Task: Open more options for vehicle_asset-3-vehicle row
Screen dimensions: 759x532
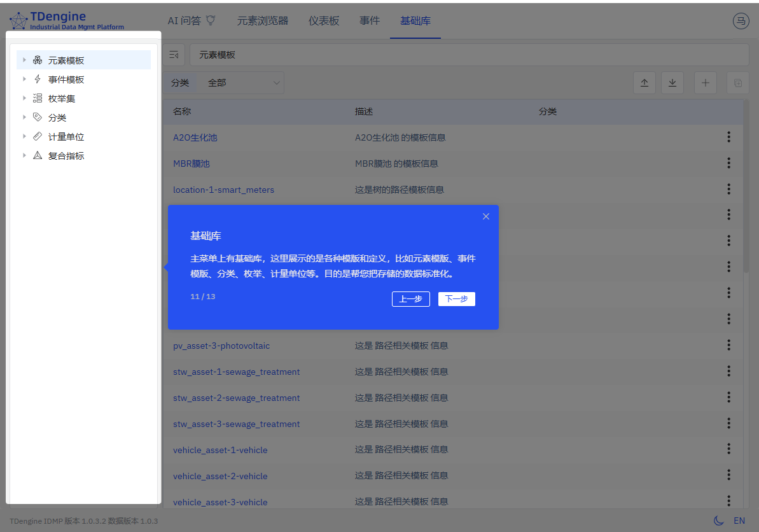Action: pyautogui.click(x=728, y=501)
